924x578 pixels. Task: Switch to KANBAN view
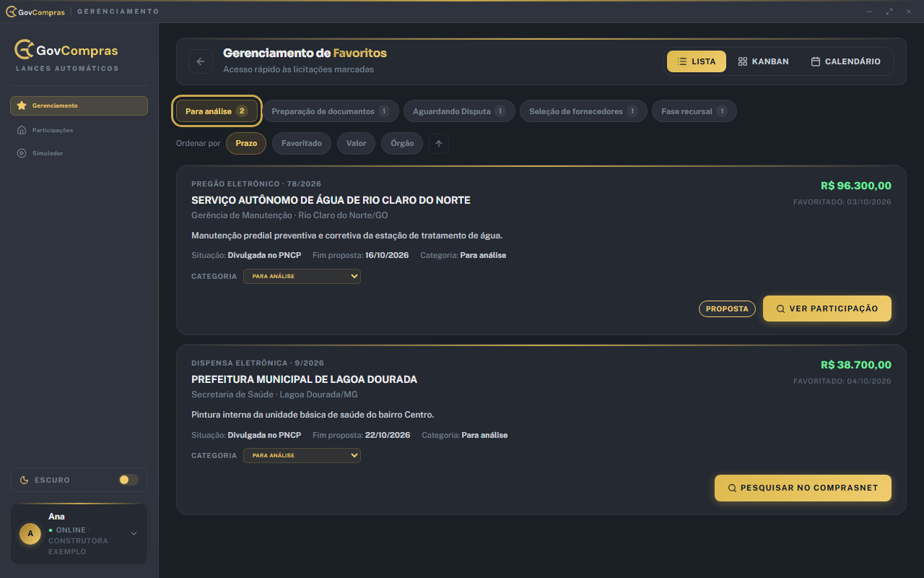763,61
